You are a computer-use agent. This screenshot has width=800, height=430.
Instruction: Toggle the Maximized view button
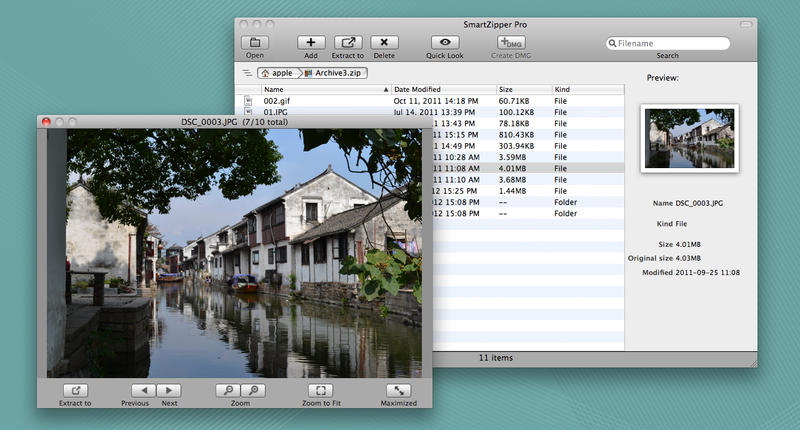398,390
